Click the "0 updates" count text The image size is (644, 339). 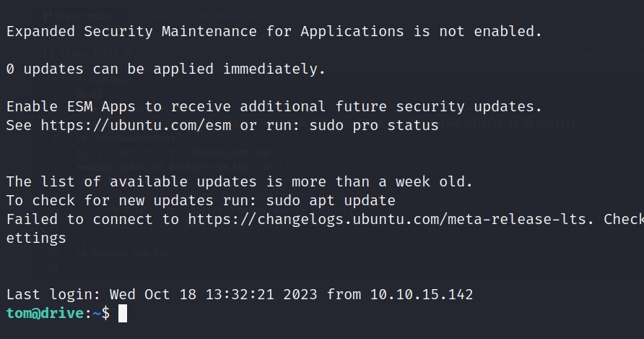pos(40,69)
